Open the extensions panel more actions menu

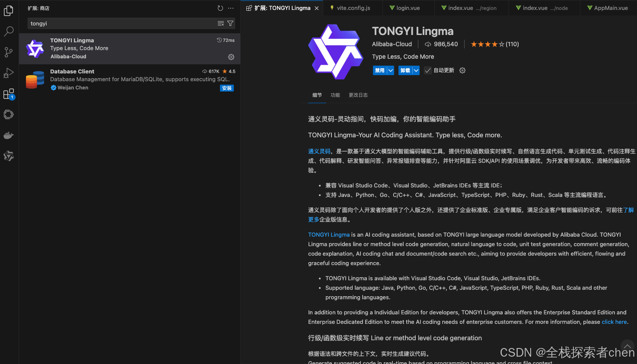click(231, 8)
